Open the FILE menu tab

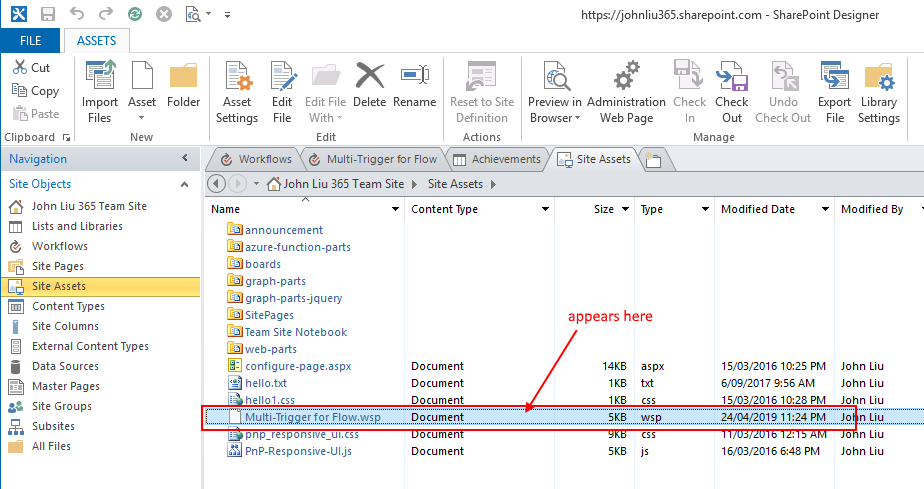pyautogui.click(x=31, y=41)
